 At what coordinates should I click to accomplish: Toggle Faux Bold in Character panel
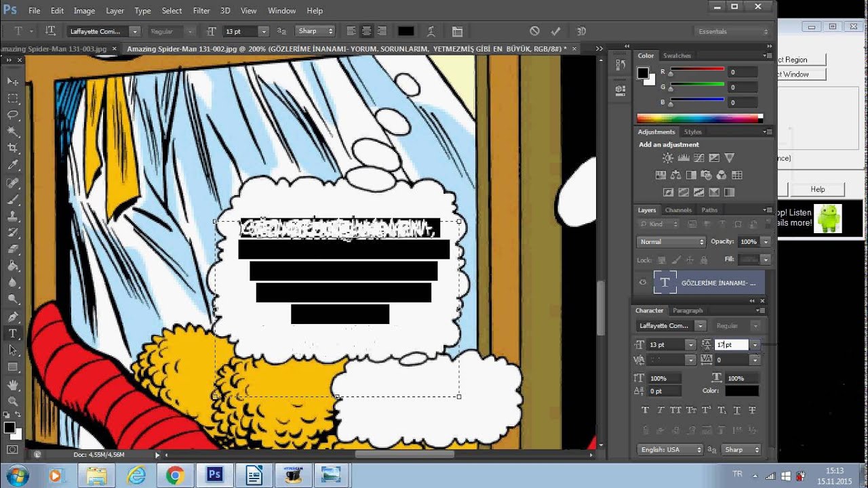[645, 410]
